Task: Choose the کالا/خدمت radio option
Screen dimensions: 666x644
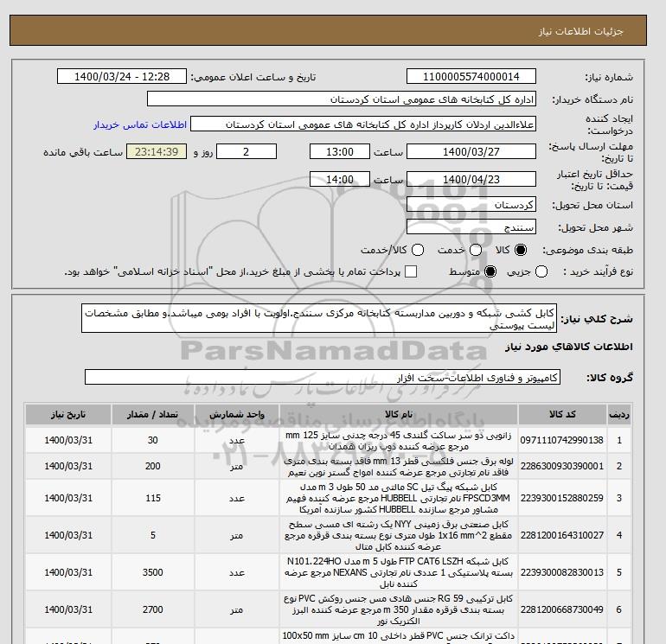Action: (x=417, y=250)
